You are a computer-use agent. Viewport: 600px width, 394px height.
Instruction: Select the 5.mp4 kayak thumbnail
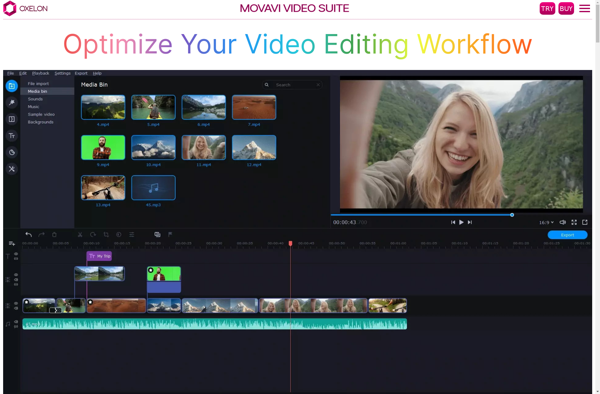pyautogui.click(x=153, y=107)
